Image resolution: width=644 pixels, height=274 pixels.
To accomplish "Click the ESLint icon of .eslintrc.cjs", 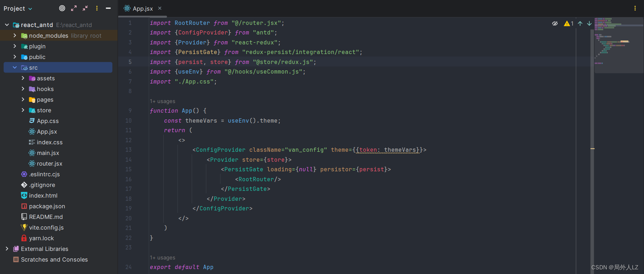I will (24, 174).
